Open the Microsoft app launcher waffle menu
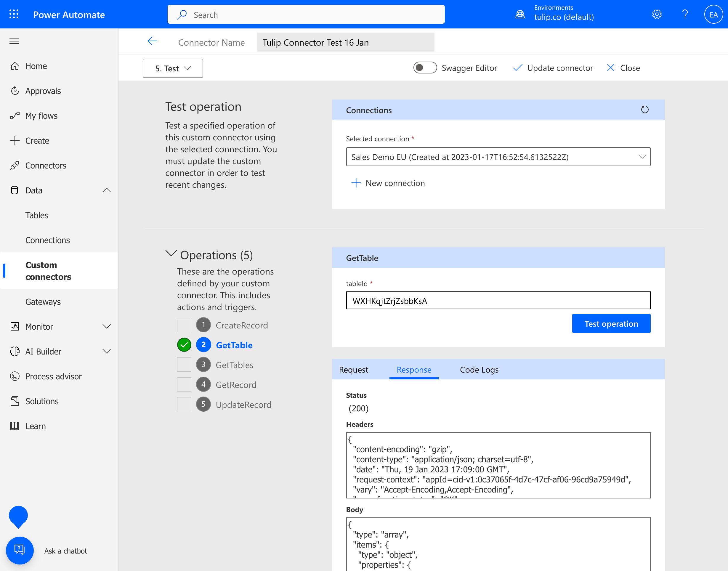Image resolution: width=728 pixels, height=571 pixels. tap(14, 14)
